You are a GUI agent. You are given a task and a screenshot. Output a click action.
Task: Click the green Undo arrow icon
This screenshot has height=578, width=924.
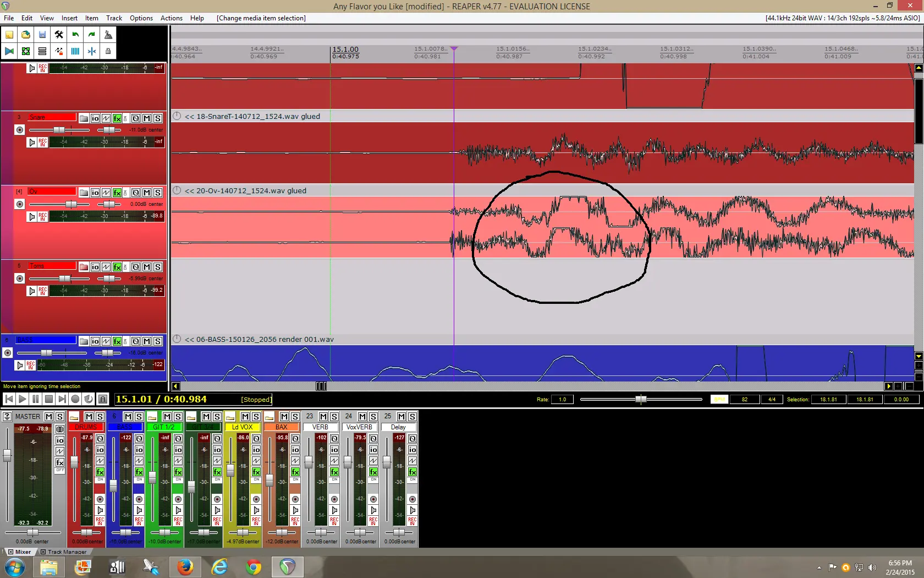75,35
